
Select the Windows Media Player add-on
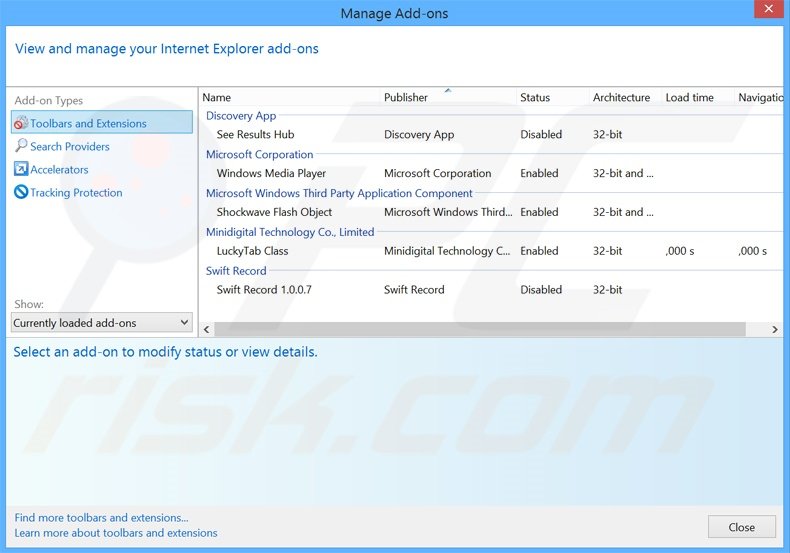tap(492, 173)
